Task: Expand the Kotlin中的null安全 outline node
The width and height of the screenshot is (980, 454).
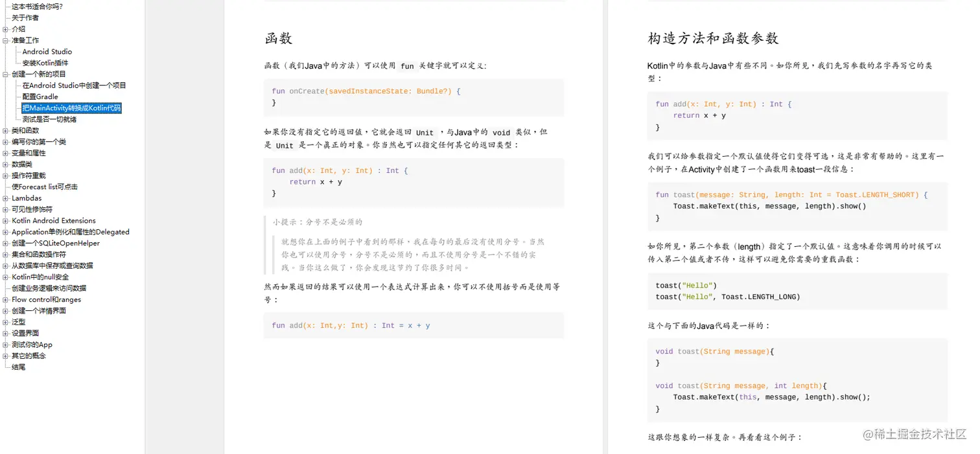Action: (x=6, y=277)
